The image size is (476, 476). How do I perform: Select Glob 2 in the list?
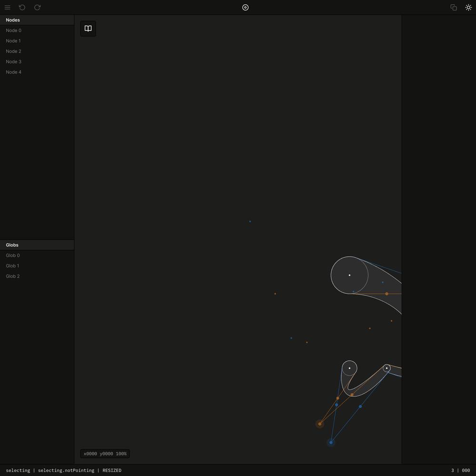point(37,276)
